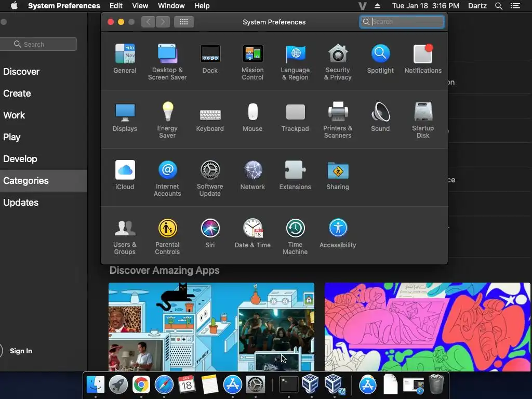
Task: Open the Help menu
Action: coord(202,6)
